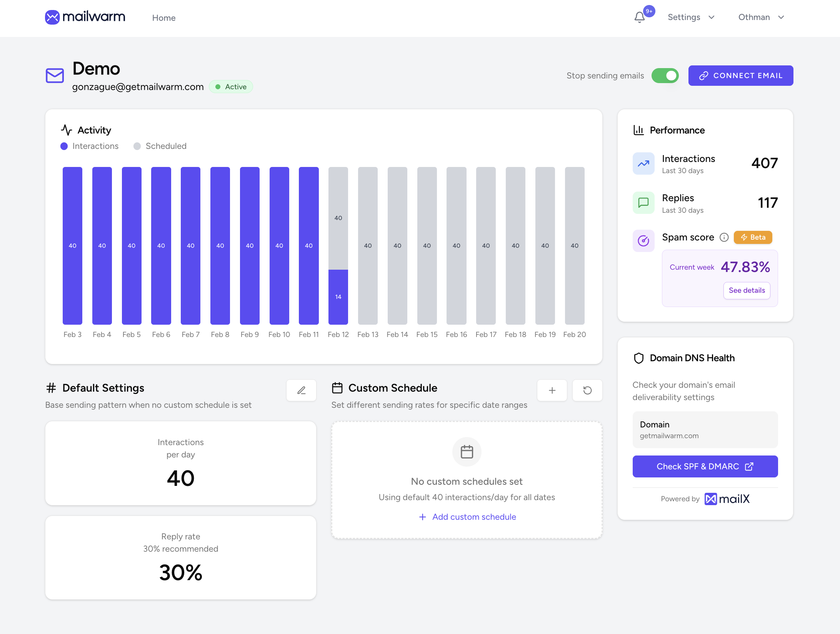Open the notifications bell icon

click(640, 17)
